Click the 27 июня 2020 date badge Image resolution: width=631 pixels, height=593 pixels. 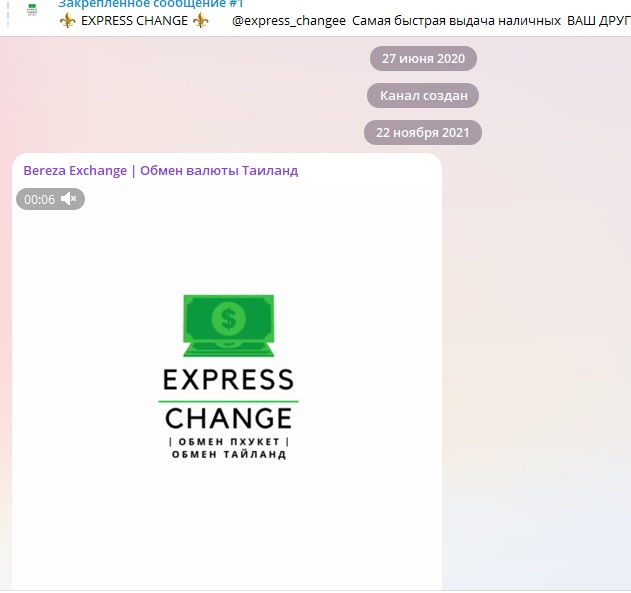pos(423,58)
